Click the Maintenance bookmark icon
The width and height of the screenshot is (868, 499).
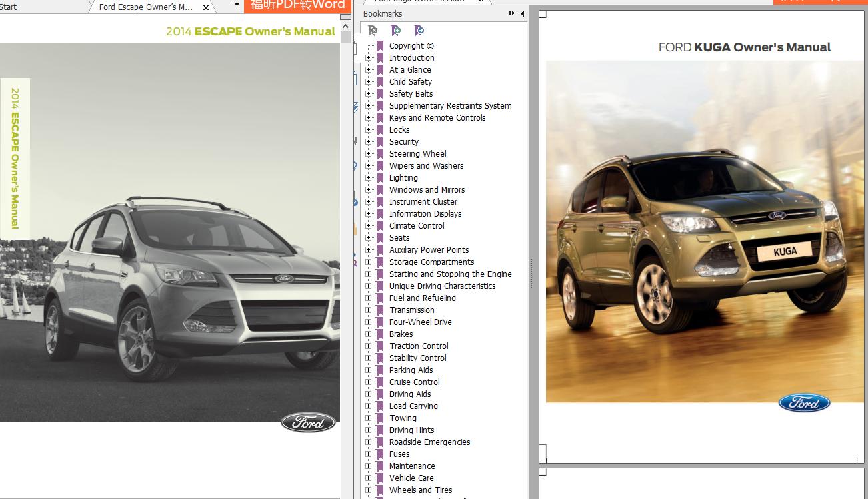379,466
